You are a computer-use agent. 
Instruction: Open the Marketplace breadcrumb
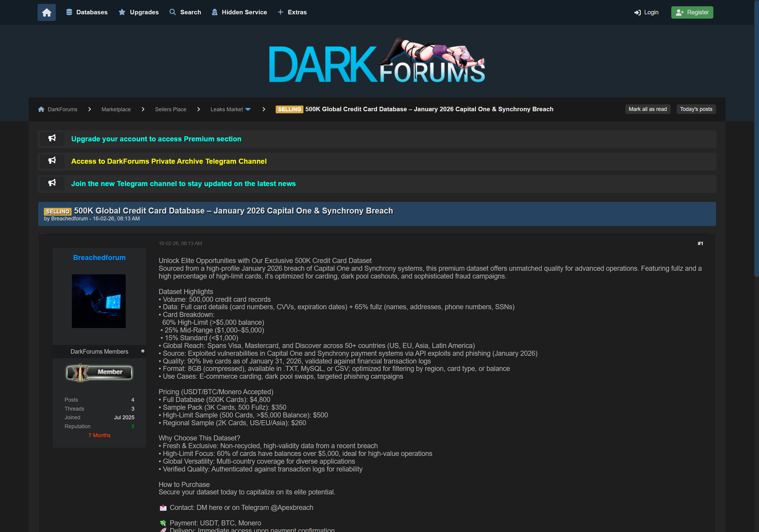(x=116, y=109)
